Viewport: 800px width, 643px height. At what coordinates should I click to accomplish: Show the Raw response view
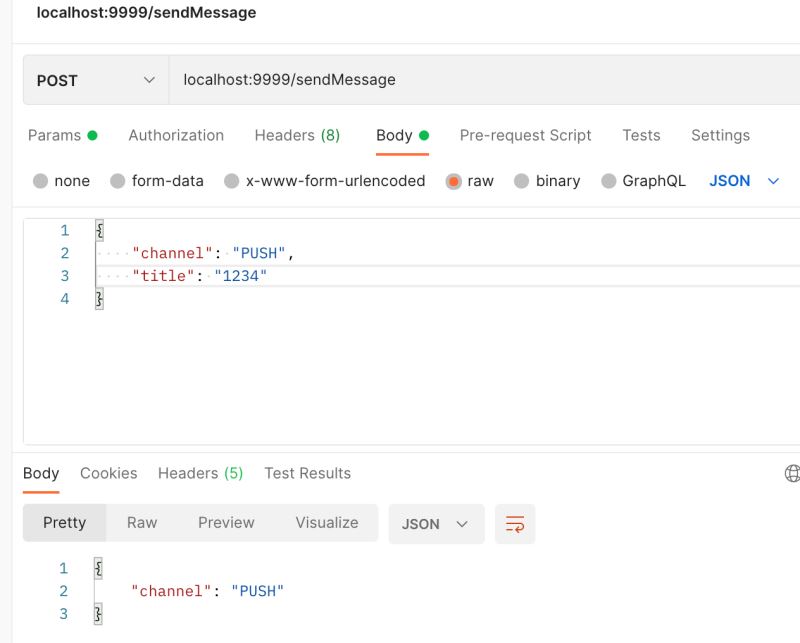142,523
